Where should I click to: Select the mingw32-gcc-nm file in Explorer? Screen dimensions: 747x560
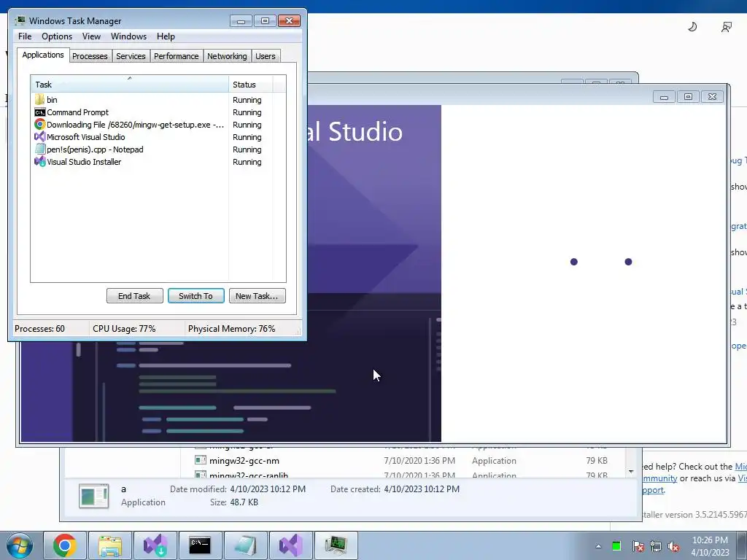point(244,461)
